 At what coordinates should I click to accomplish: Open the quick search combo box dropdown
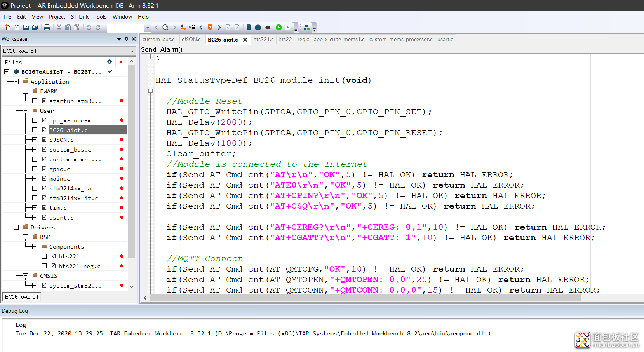(148, 28)
